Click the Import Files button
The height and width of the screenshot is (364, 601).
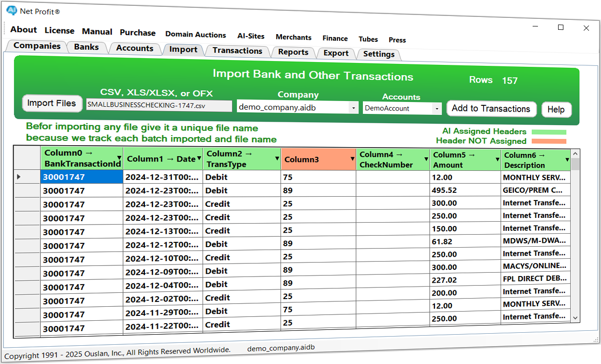click(x=52, y=103)
